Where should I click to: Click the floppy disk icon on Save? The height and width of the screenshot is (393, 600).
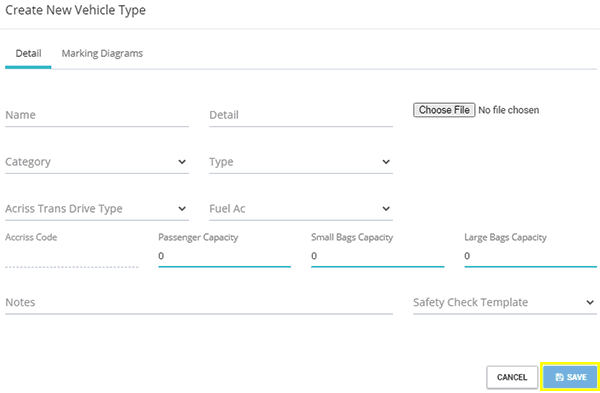pos(559,377)
